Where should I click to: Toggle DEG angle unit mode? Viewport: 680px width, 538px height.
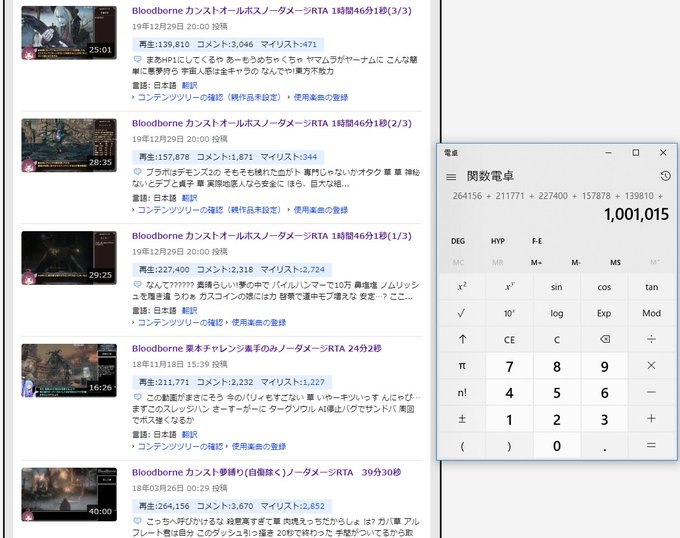[458, 241]
